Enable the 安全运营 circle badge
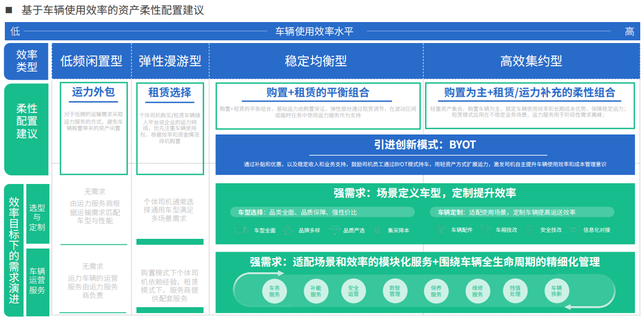The width and height of the screenshot is (644, 319). click(353, 290)
